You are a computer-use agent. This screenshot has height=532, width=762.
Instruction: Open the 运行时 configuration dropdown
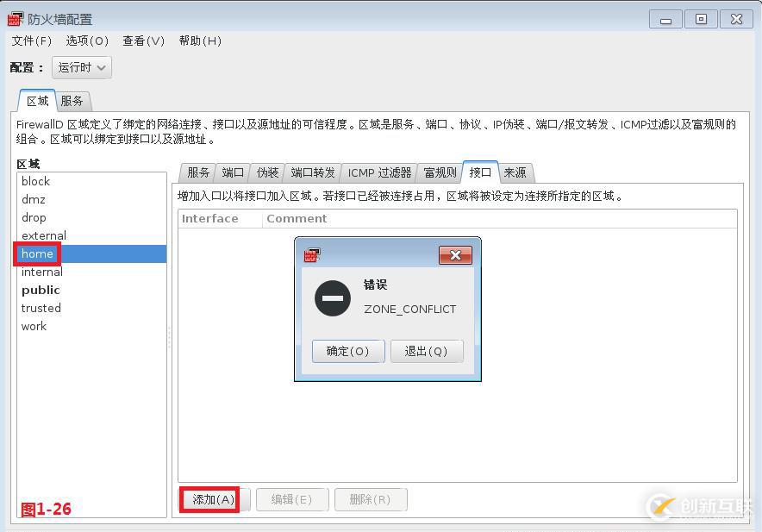click(81, 67)
